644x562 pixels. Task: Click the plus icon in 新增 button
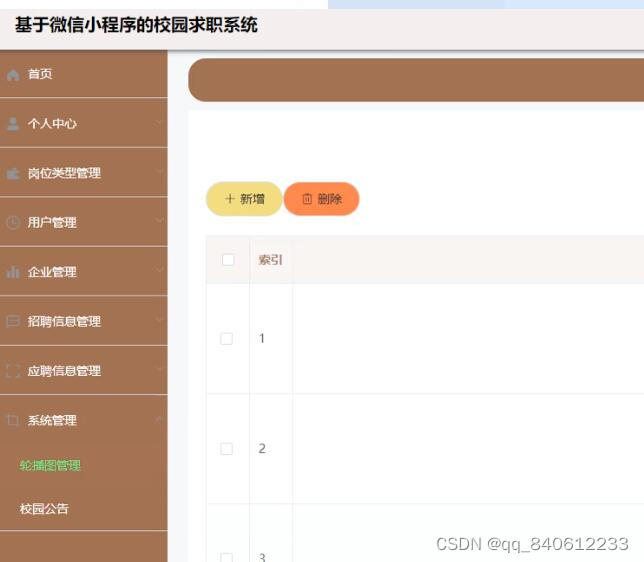[x=230, y=199]
